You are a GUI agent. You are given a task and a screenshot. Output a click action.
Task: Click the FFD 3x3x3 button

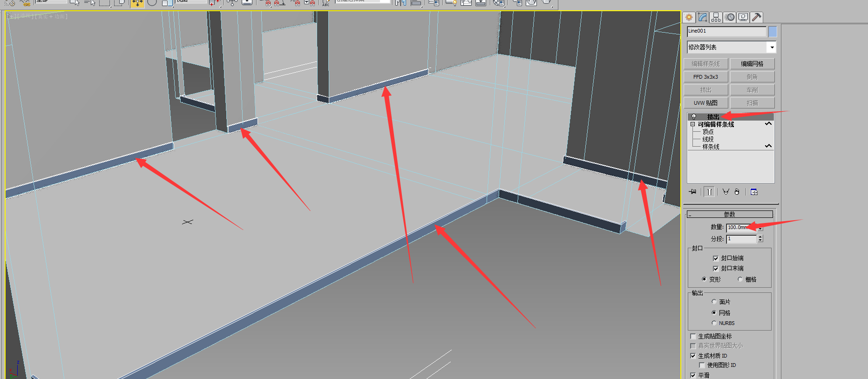[705, 77]
